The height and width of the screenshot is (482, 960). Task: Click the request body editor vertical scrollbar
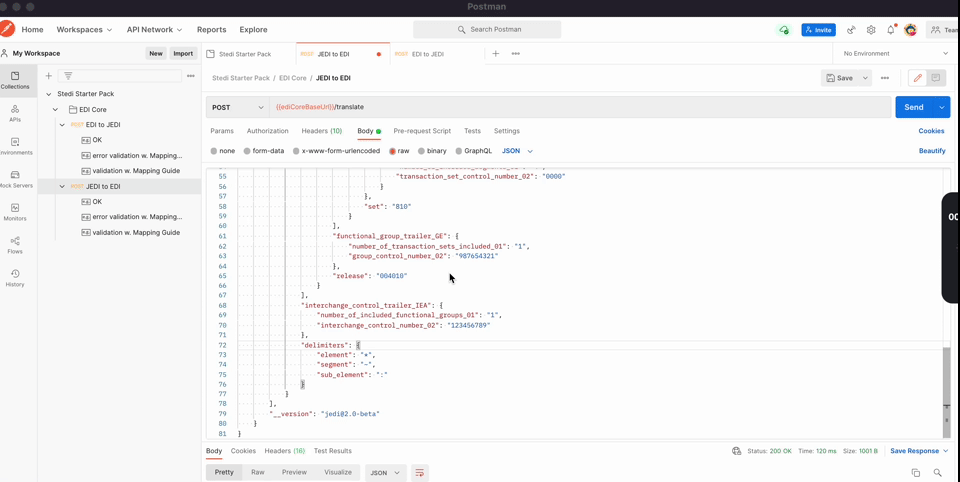point(947,392)
